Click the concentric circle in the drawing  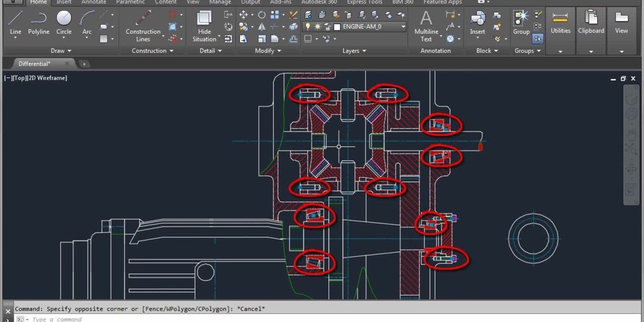point(533,239)
